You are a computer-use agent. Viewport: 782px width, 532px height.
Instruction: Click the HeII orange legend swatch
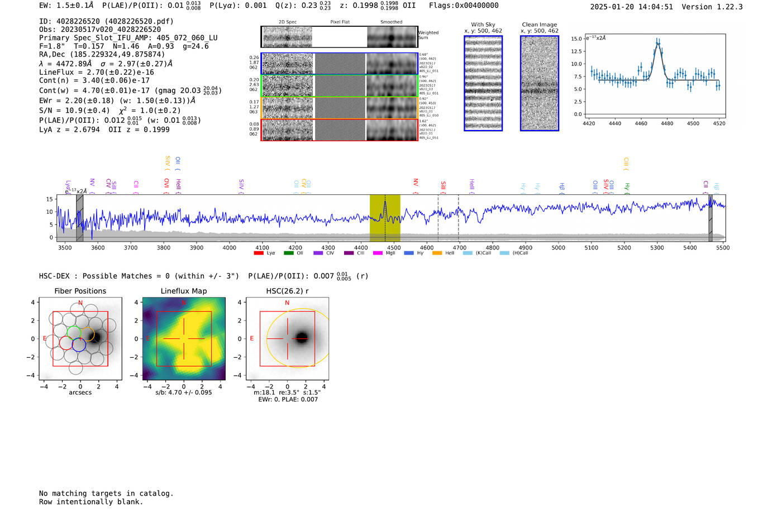point(437,253)
